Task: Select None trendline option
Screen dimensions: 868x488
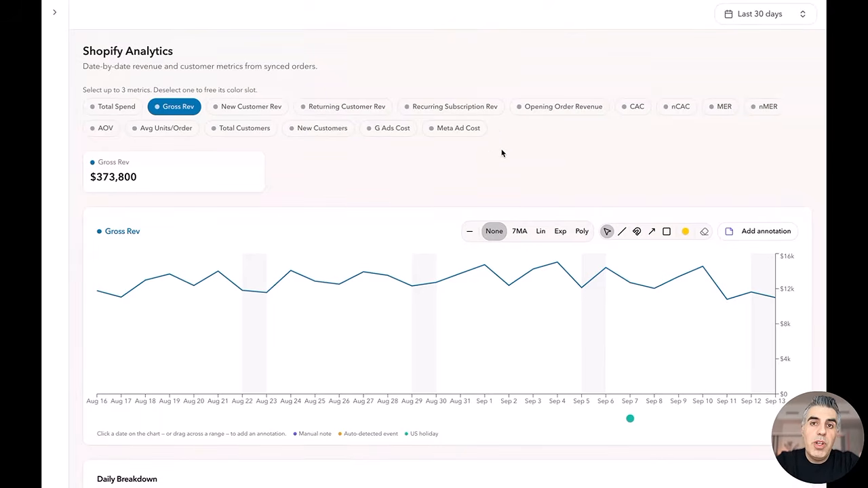Action: pyautogui.click(x=494, y=231)
